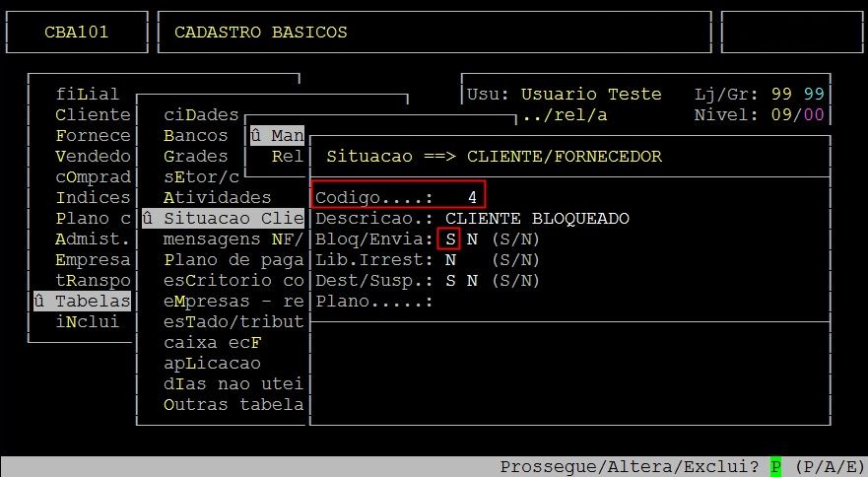Image resolution: width=868 pixels, height=477 pixels.
Task: Click the CBA101 program code box
Action: (77, 33)
